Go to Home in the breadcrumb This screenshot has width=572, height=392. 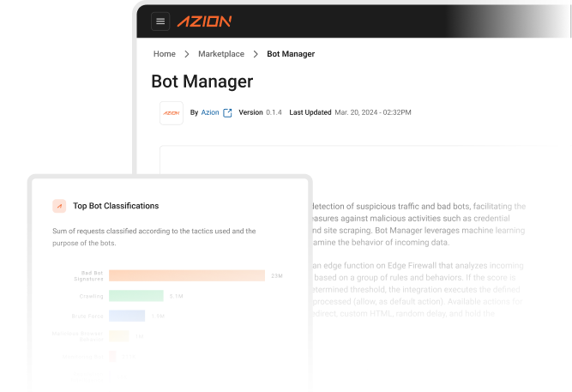[164, 54]
